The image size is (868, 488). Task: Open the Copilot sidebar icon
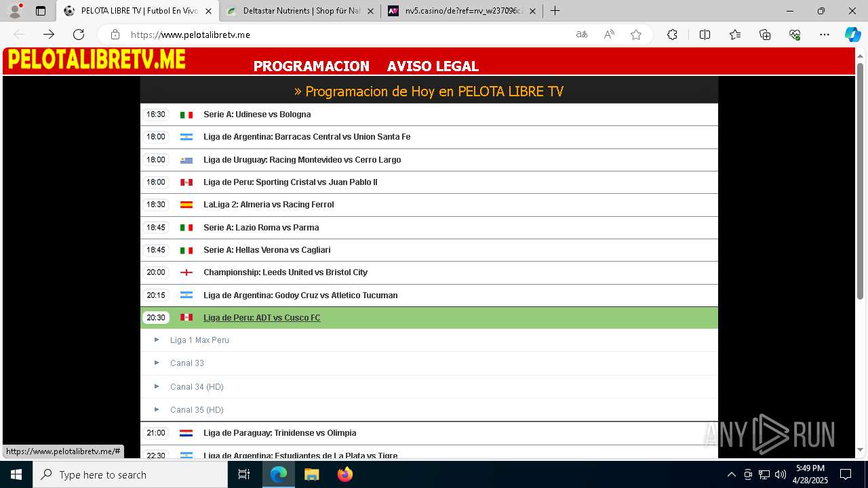pos(852,35)
